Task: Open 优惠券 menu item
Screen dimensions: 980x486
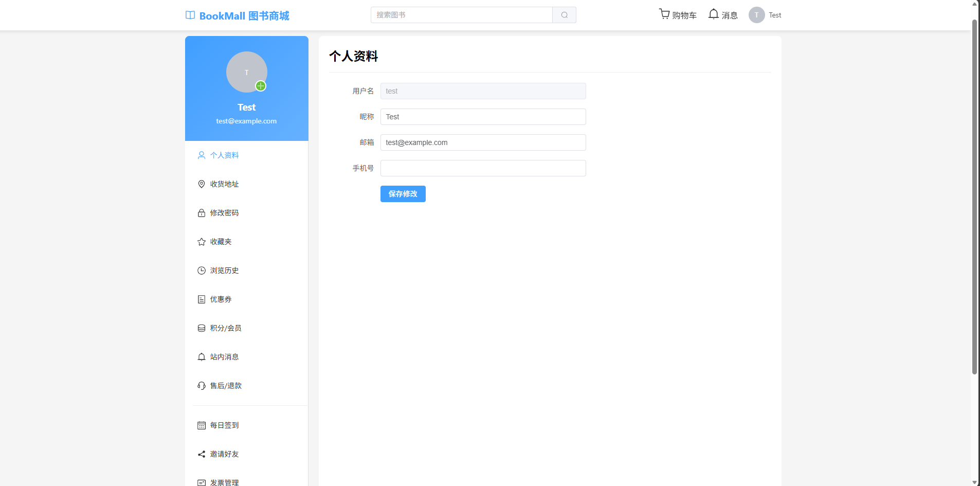Action: pos(247,299)
